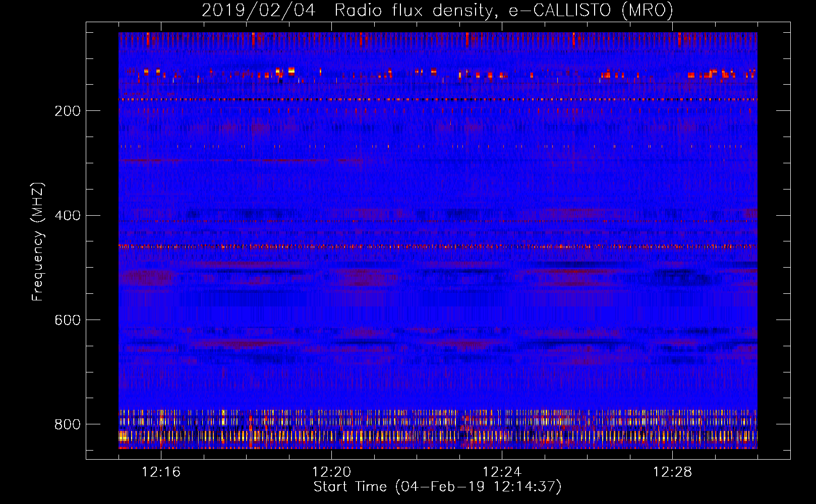Click the plot title "2019/02/04 Radio flux density, e-CALLISTO (MRO)"

click(437, 10)
